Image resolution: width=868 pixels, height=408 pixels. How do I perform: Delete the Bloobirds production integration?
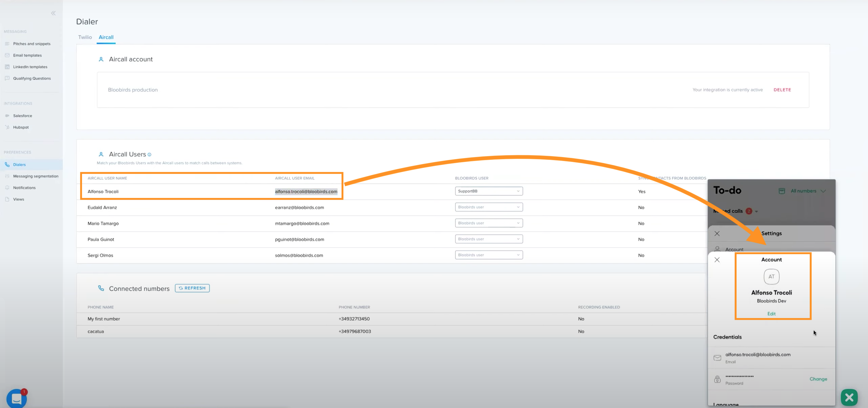(x=782, y=90)
